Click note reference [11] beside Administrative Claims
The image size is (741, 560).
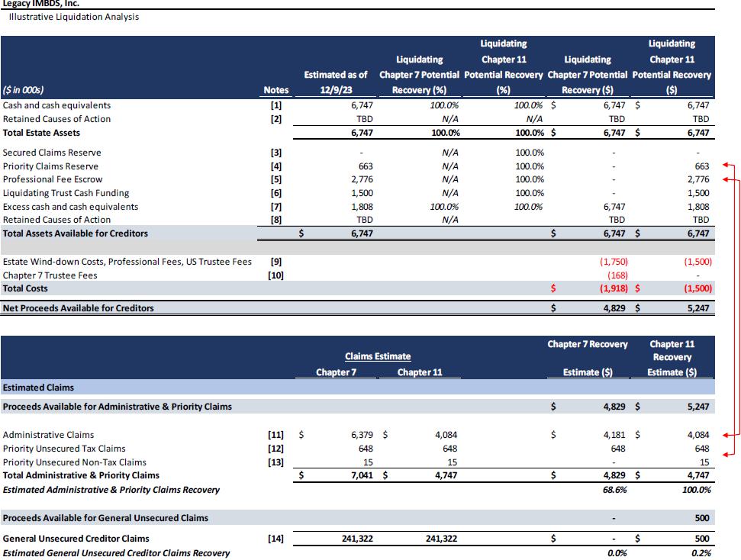click(276, 435)
